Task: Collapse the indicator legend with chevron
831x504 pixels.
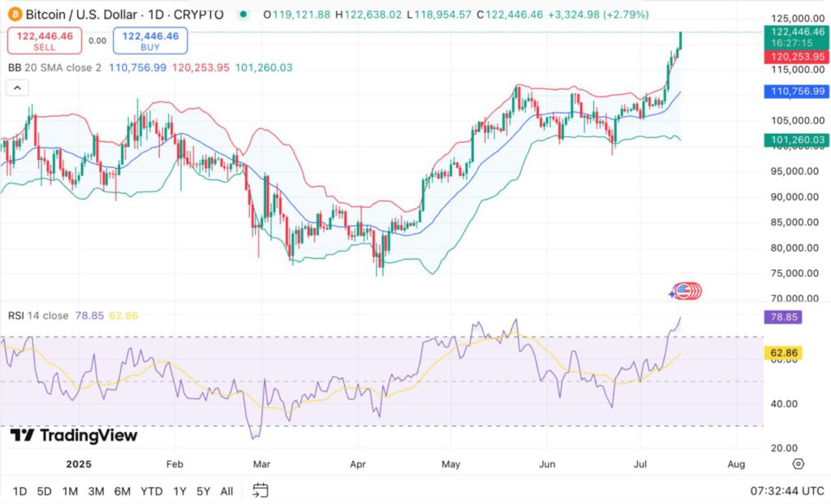Action: (17, 88)
